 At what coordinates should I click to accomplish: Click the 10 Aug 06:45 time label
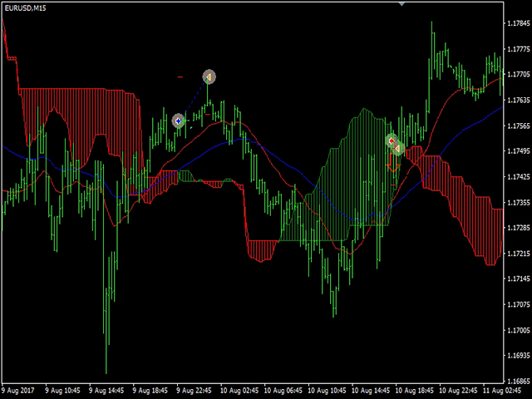(283, 391)
